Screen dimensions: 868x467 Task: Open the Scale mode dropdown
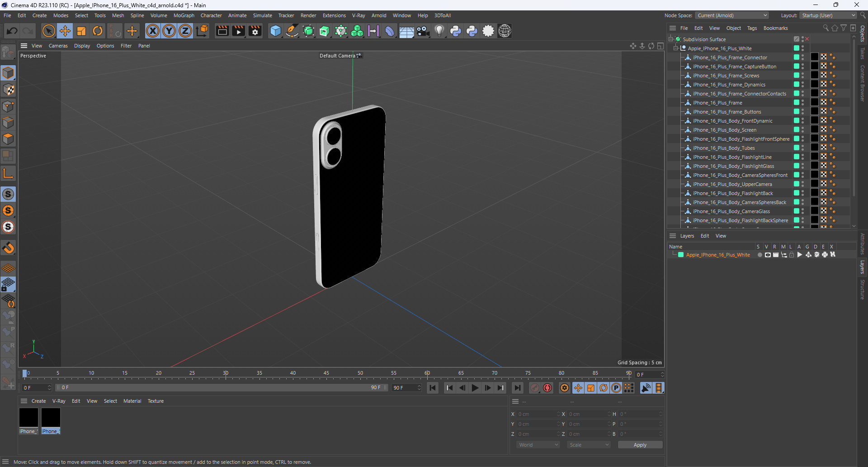tap(589, 445)
